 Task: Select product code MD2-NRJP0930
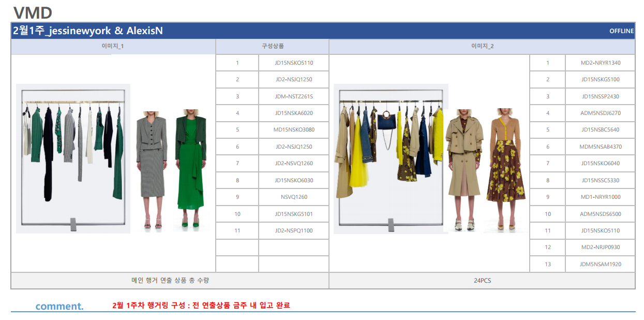601,248
